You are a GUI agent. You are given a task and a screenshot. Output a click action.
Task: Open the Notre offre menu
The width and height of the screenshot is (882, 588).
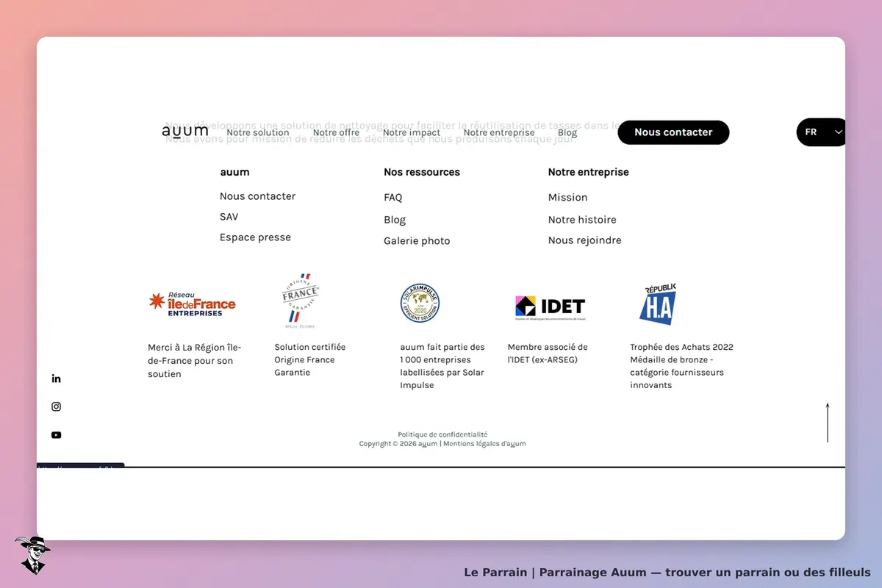pos(336,133)
